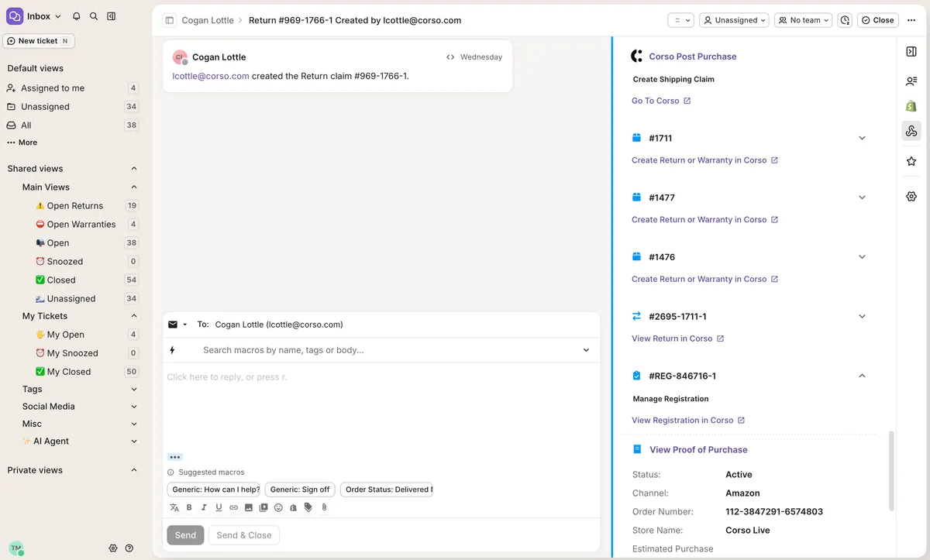Create a New ticket
Screen dimensions: 930x560
39,41
